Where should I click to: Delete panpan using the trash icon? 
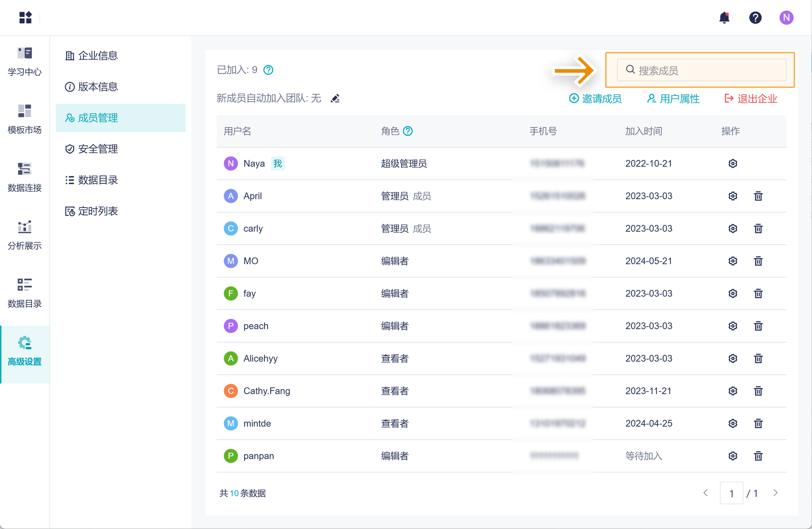coord(758,456)
